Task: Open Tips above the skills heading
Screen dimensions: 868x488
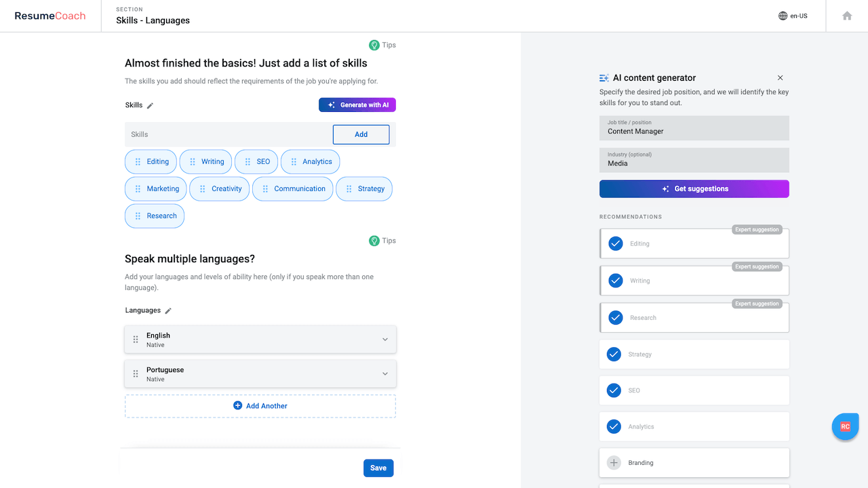Action: [382, 45]
